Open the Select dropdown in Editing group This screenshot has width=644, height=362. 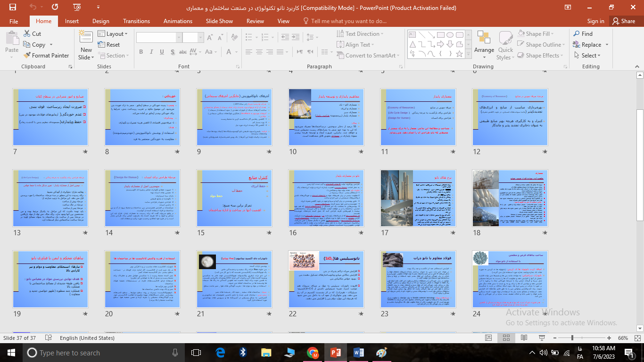[x=590, y=56]
